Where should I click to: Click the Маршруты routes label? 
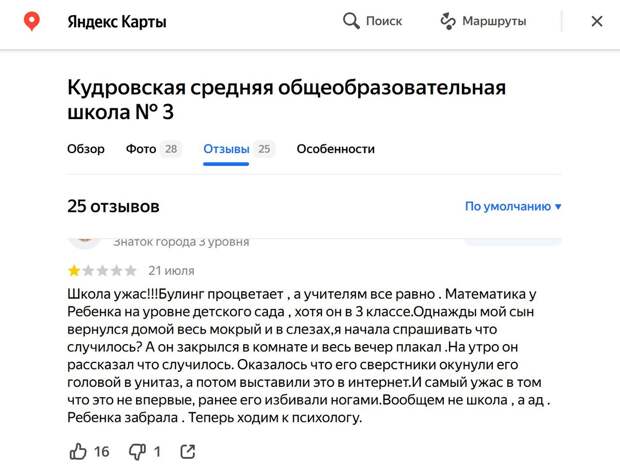494,21
